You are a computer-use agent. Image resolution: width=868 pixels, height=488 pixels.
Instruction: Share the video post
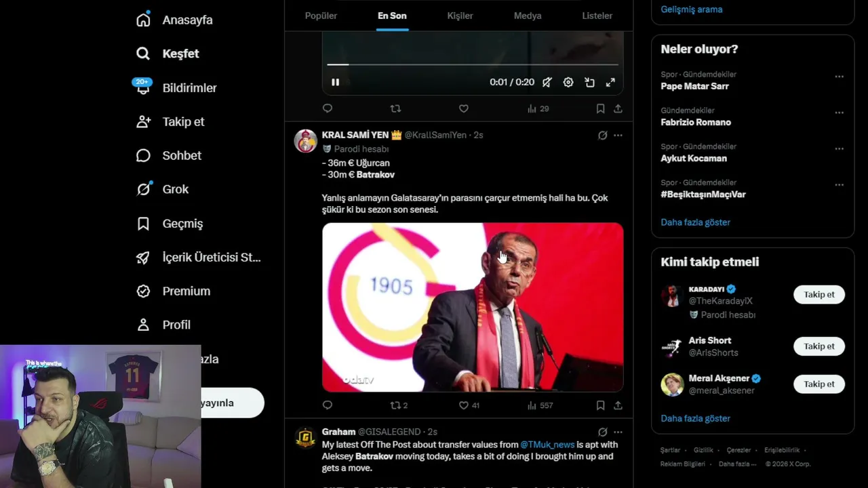tap(618, 108)
